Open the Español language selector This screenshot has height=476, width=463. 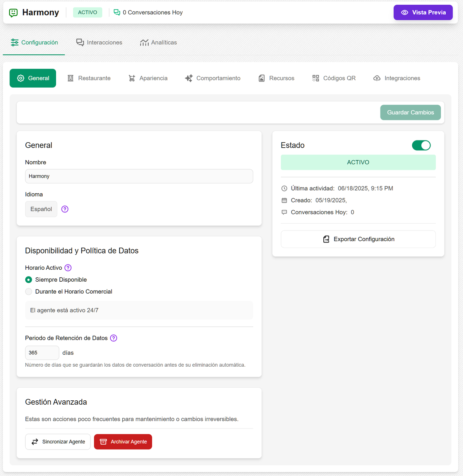[41, 209]
